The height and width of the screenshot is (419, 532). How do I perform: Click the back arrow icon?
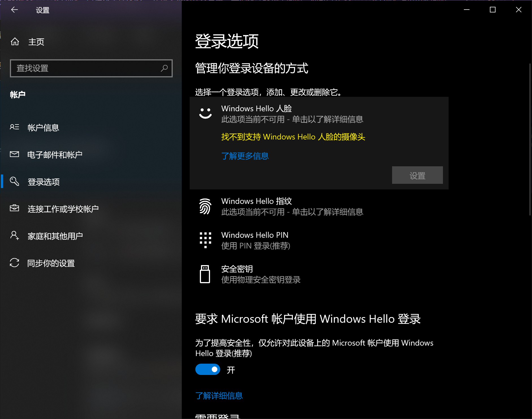click(x=14, y=10)
